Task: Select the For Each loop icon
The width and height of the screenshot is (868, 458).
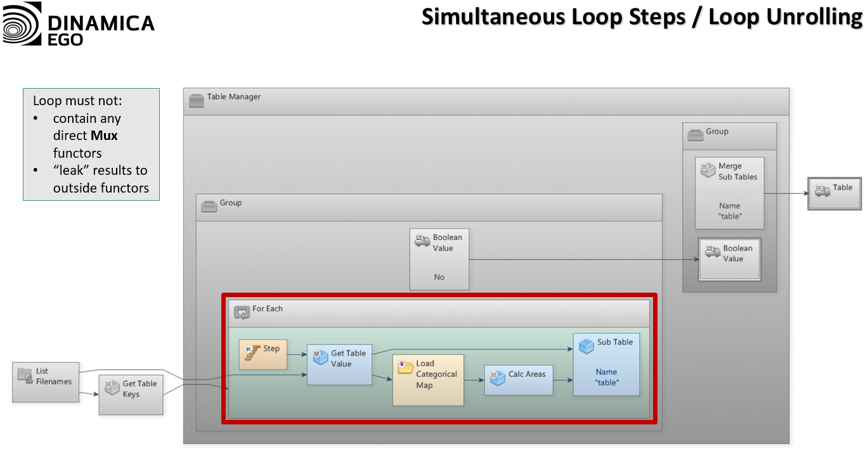Action: 242,312
